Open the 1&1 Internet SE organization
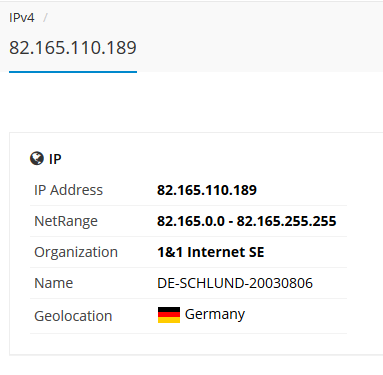 click(211, 252)
